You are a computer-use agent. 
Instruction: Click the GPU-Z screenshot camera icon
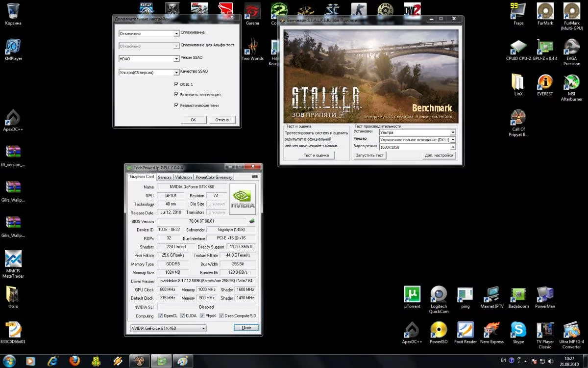coord(255,177)
